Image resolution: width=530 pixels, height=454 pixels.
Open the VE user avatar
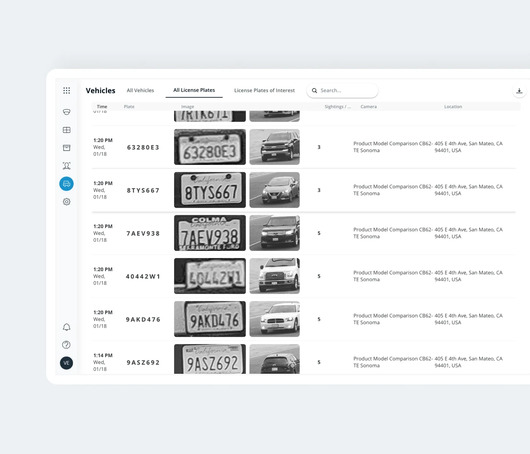[67, 363]
